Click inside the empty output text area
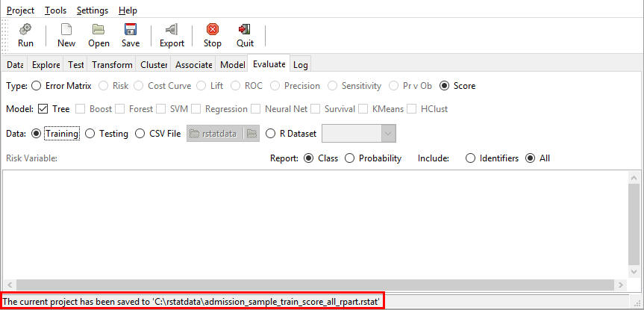 pyautogui.click(x=315, y=224)
